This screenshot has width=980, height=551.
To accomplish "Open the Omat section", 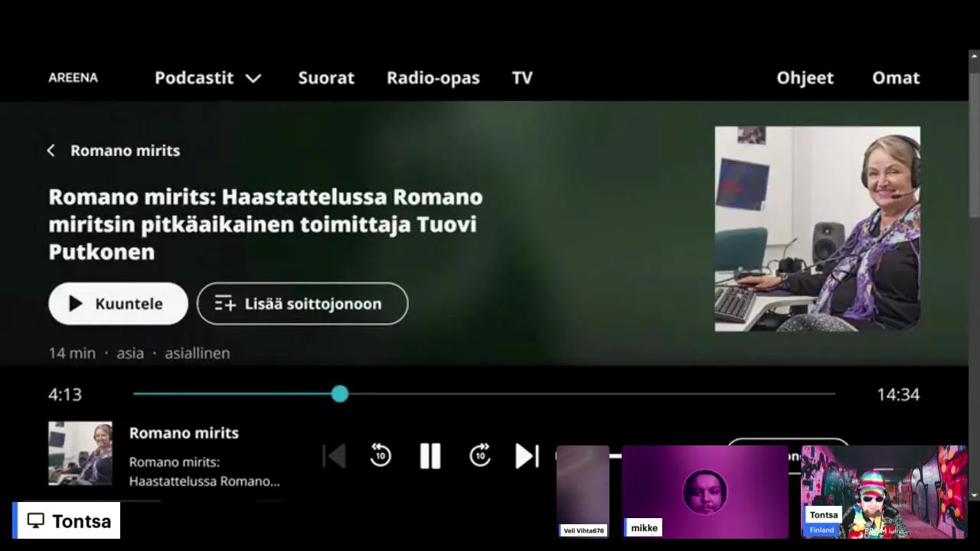I will coord(896,77).
